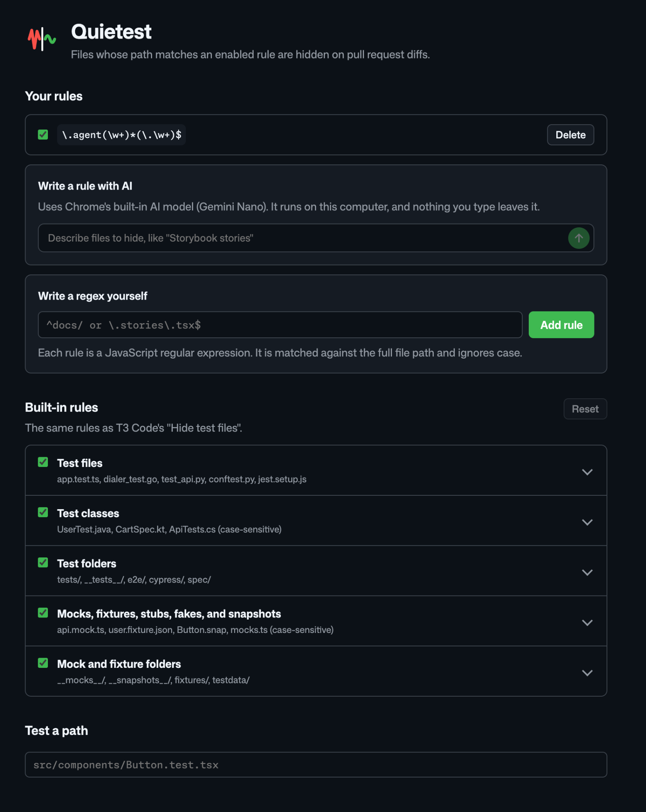The height and width of the screenshot is (812, 646).
Task: Click the T3 Code's Hide test files description
Action: click(x=134, y=428)
